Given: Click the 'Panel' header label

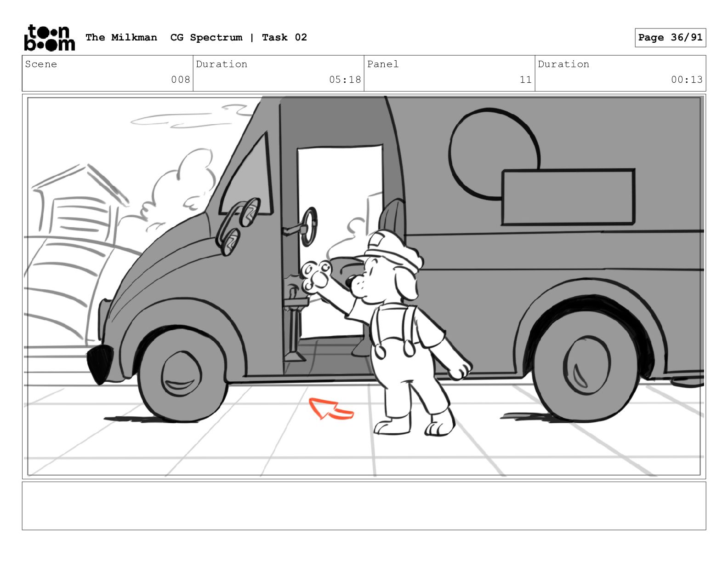Looking at the screenshot, I should (x=383, y=64).
